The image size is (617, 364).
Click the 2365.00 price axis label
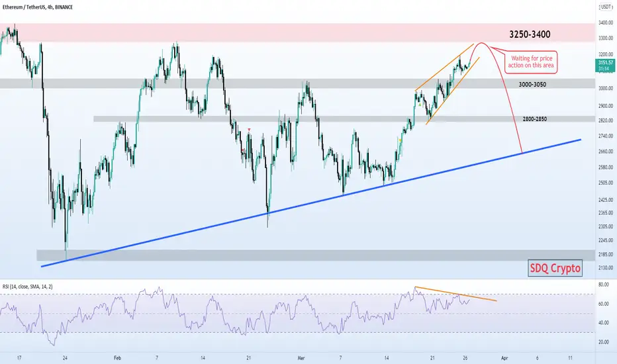click(x=606, y=213)
